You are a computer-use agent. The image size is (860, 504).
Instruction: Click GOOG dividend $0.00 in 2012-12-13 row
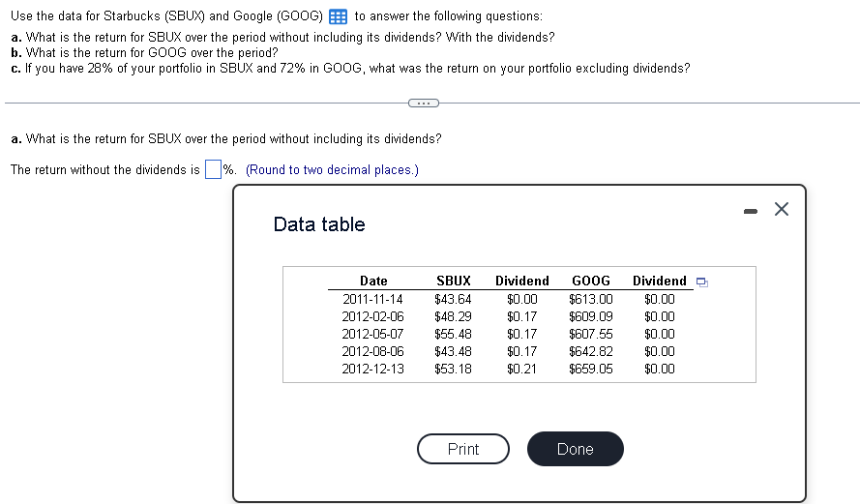[659, 370]
